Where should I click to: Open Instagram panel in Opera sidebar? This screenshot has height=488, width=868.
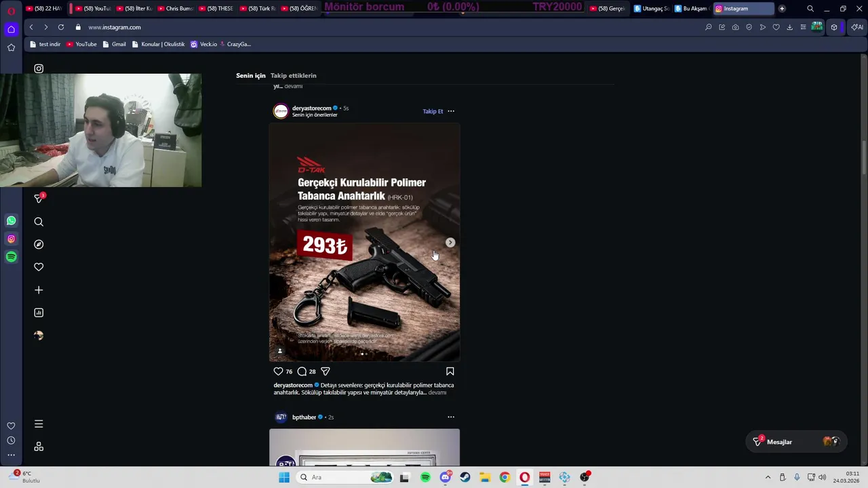click(x=11, y=239)
